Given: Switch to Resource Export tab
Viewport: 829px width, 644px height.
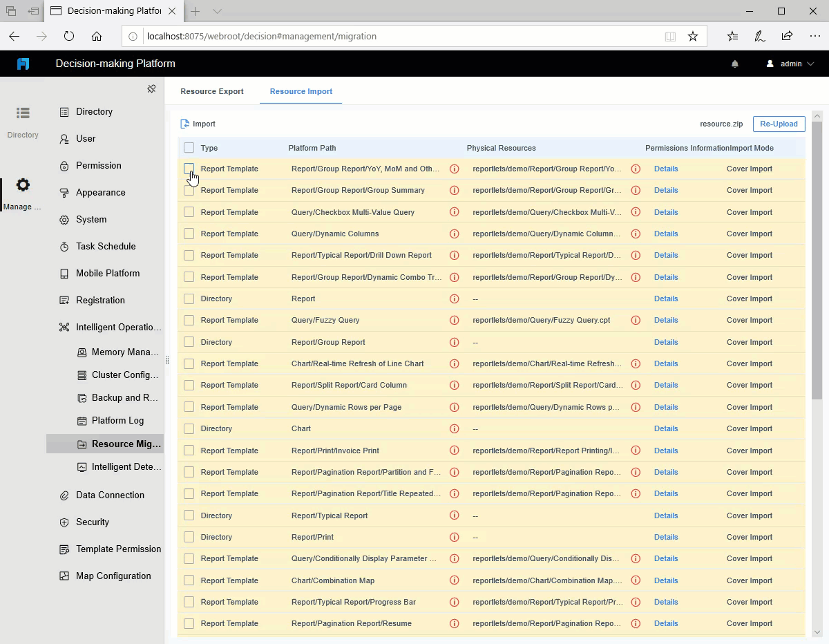Looking at the screenshot, I should tap(212, 91).
